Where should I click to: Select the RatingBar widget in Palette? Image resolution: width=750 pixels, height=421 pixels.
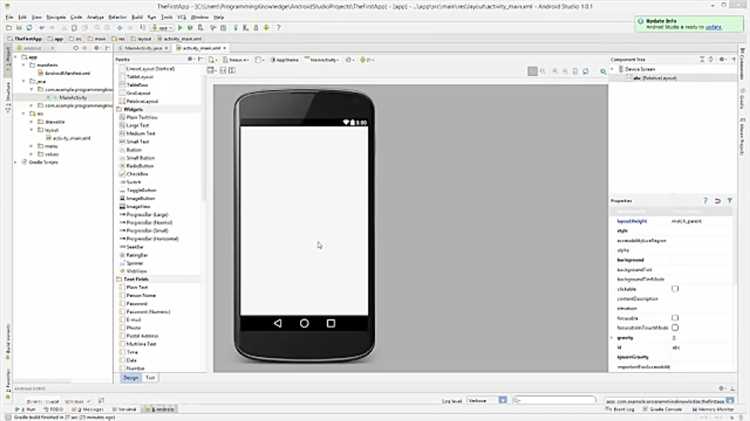[x=138, y=255]
